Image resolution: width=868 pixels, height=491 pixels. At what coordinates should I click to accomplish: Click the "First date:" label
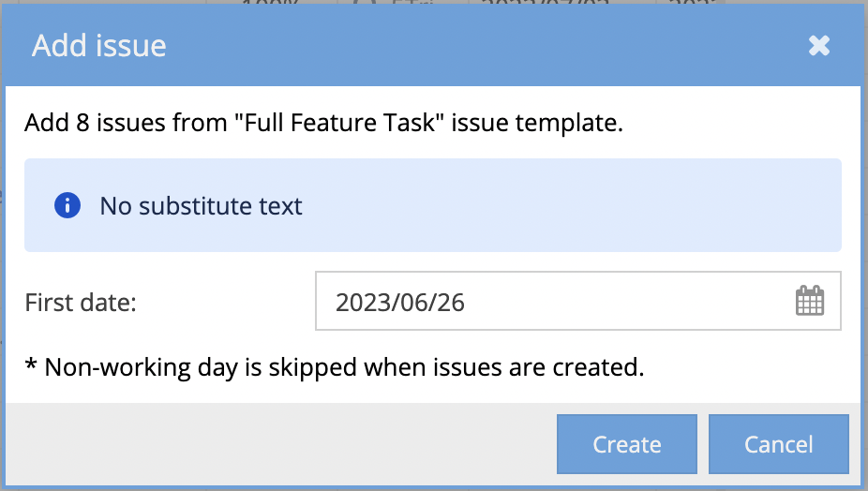[x=81, y=303]
